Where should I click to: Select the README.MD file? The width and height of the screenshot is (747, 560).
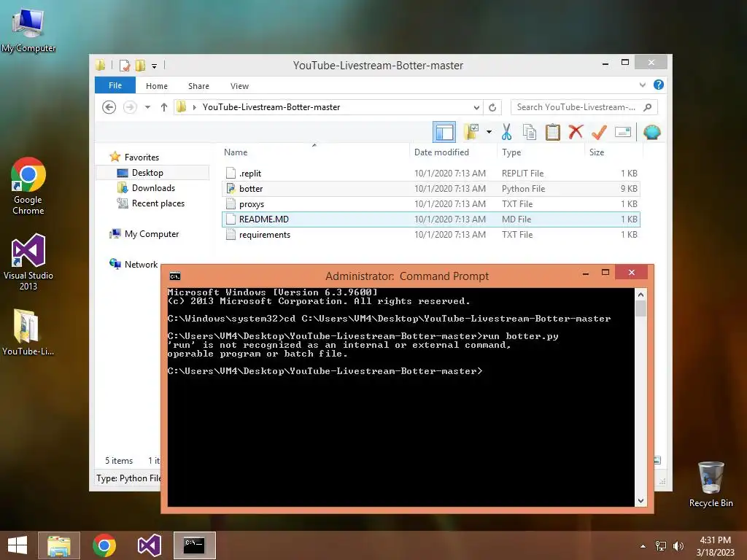coord(430,219)
